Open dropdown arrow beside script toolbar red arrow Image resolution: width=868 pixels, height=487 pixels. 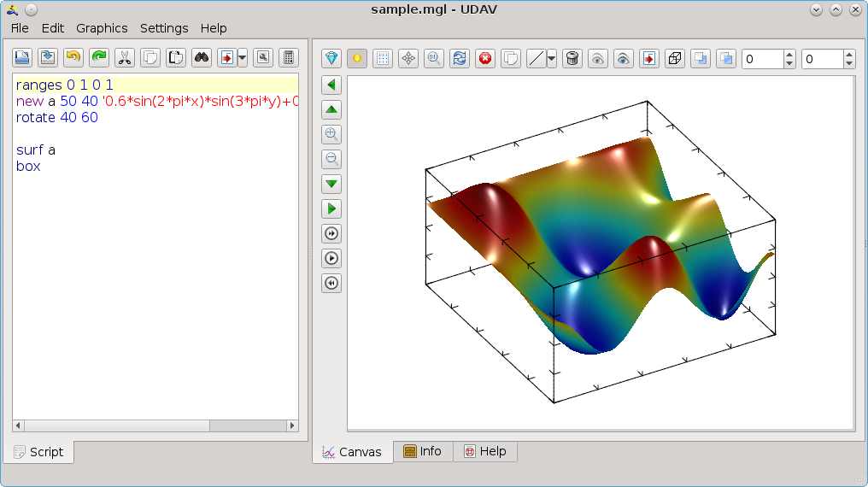pos(243,58)
